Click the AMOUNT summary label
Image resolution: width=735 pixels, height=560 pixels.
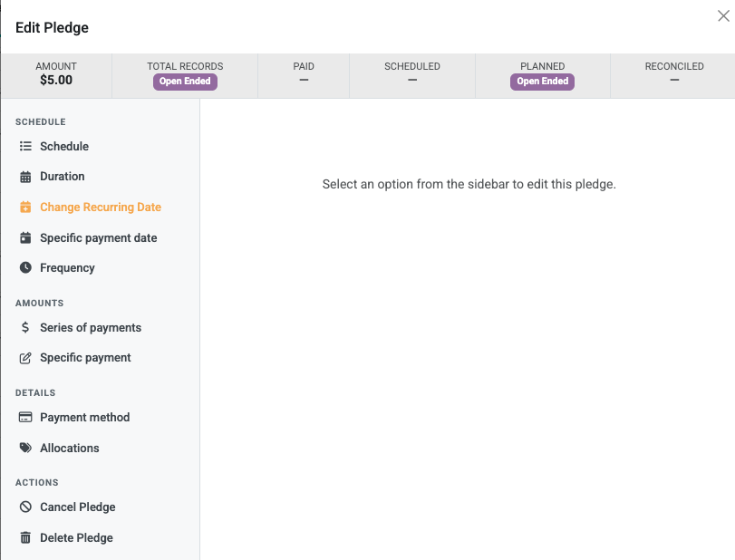[56, 66]
